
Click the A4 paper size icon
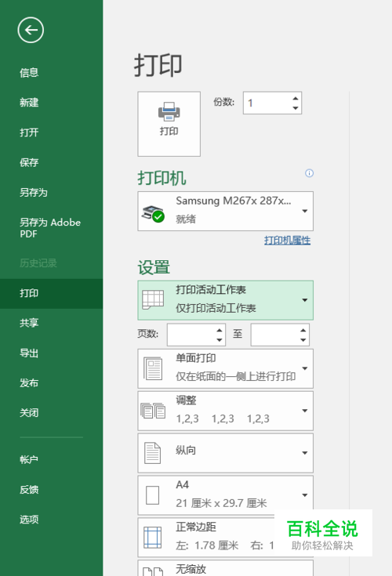pyautogui.click(x=152, y=495)
